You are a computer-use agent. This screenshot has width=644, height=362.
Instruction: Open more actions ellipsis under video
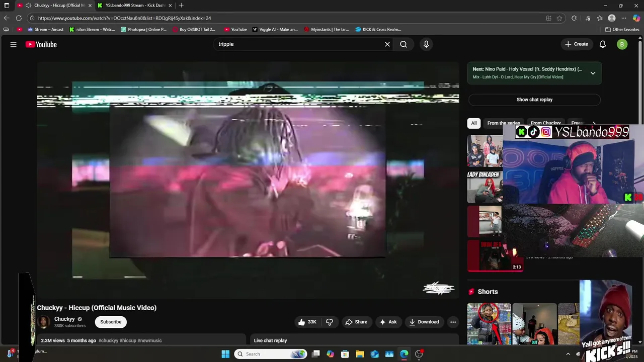point(453,322)
